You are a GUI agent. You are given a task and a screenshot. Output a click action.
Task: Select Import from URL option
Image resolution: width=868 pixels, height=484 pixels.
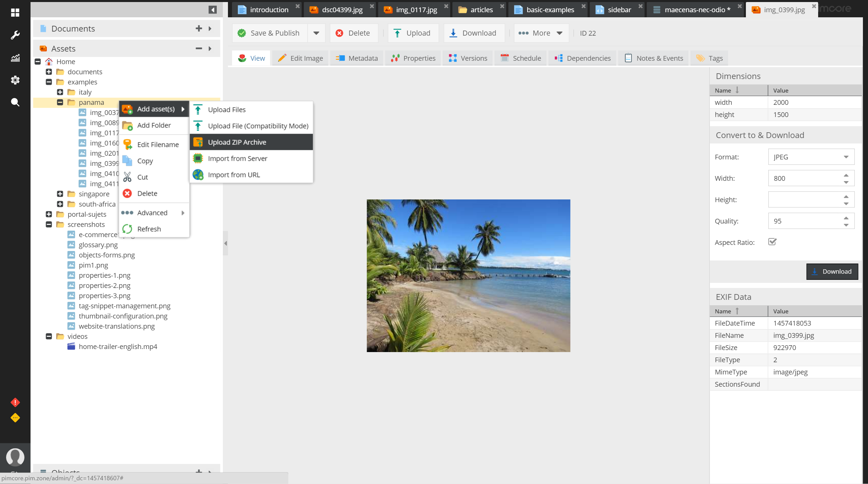pos(234,175)
